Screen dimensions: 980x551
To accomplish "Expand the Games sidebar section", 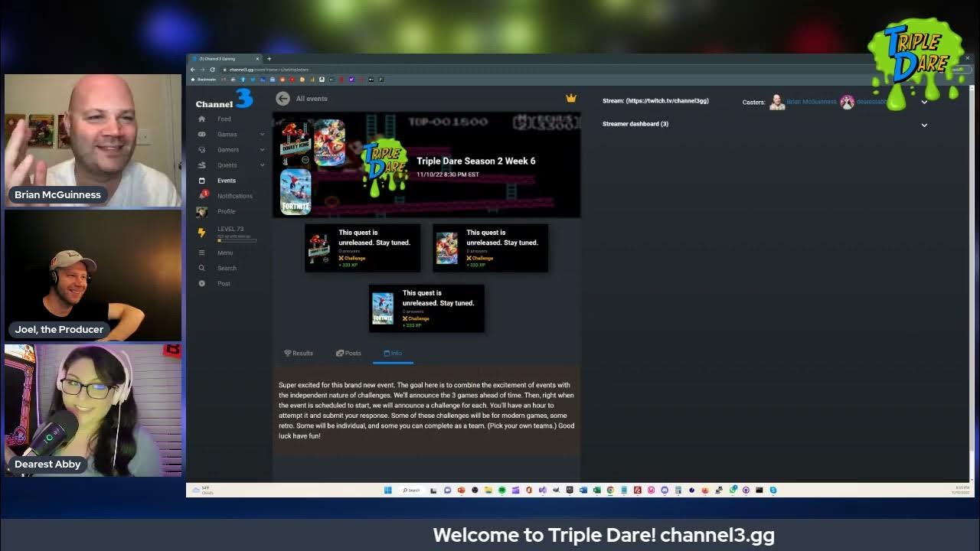I will (262, 135).
